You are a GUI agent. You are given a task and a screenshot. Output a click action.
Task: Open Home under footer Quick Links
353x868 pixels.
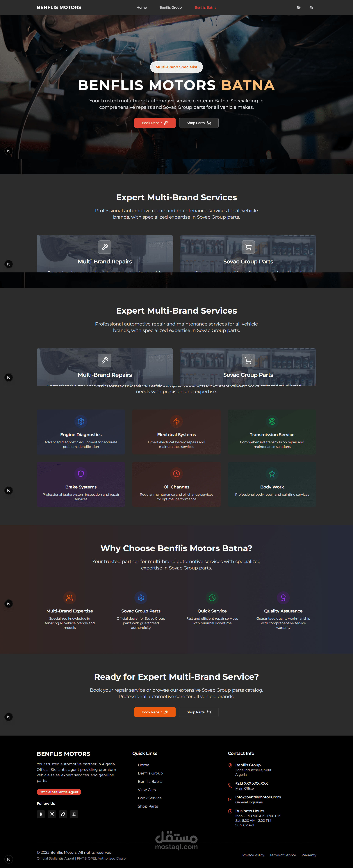(144, 765)
